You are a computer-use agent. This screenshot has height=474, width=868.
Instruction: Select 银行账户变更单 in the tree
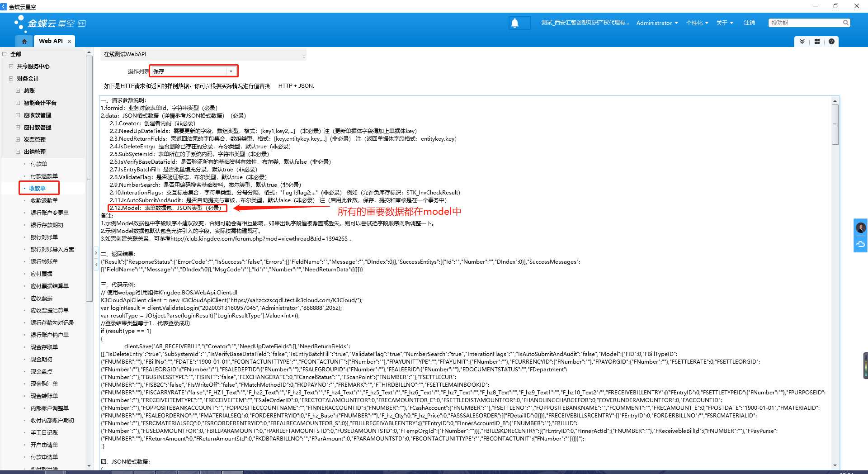coord(49,213)
